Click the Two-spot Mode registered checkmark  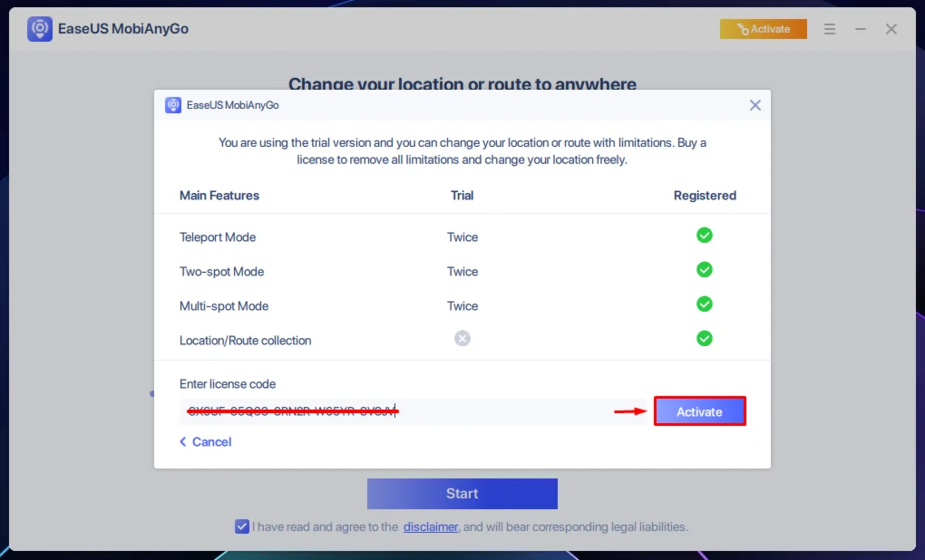click(705, 270)
